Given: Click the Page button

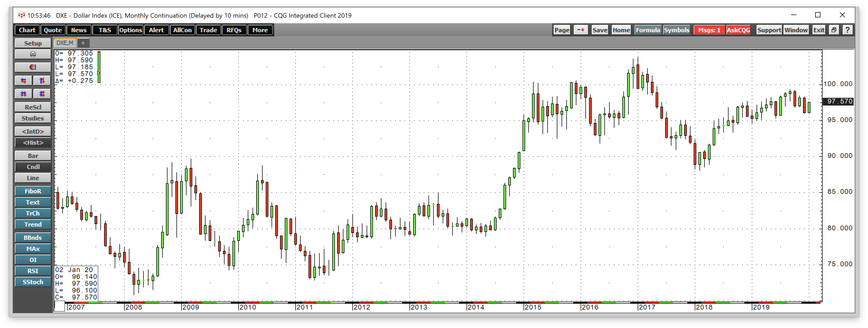Looking at the screenshot, I should pos(562,30).
